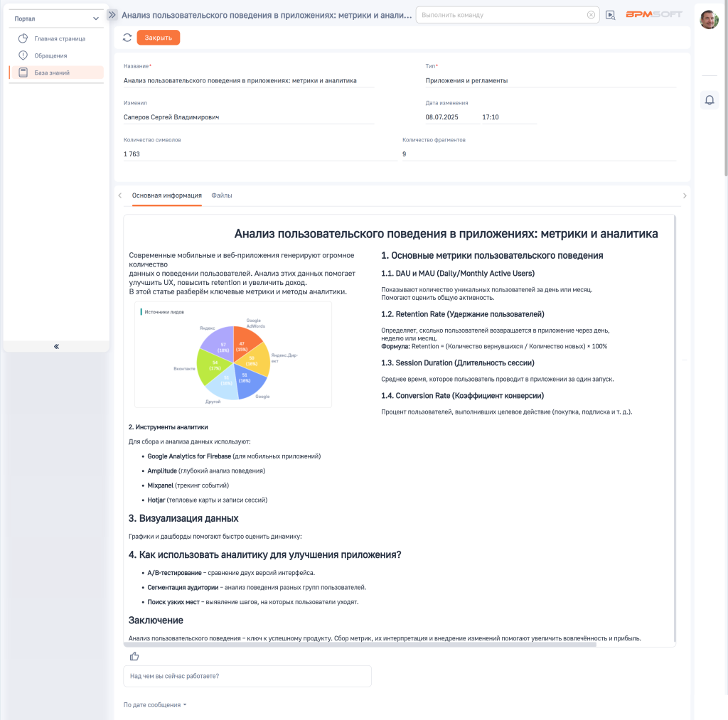Click heading 4. Как использовать аналитику
This screenshot has height=720, width=728.
point(264,554)
